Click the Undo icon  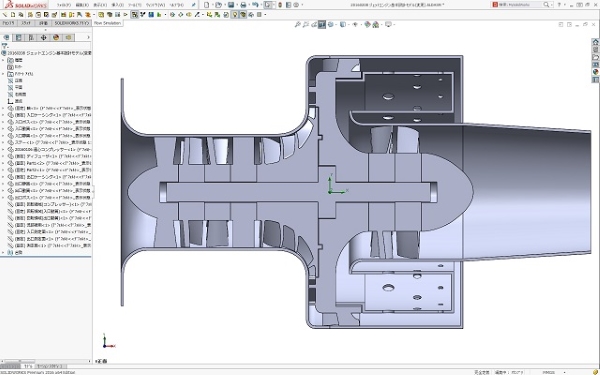point(255,5)
